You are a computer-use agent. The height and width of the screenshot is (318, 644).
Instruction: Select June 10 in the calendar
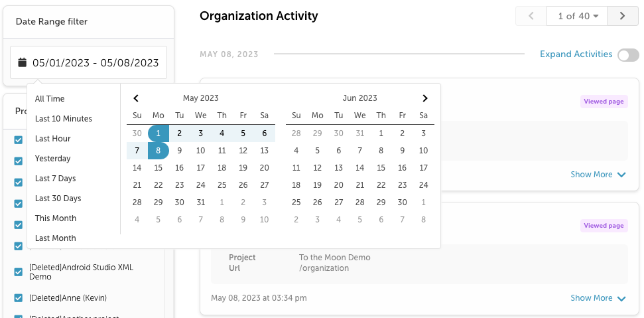pyautogui.click(x=423, y=151)
